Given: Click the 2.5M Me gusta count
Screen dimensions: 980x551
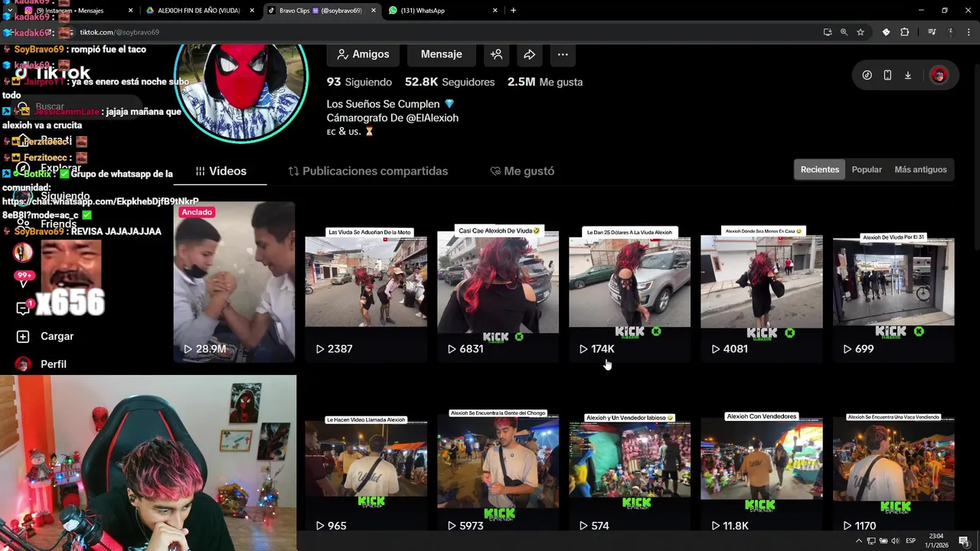Looking at the screenshot, I should pyautogui.click(x=545, y=82).
